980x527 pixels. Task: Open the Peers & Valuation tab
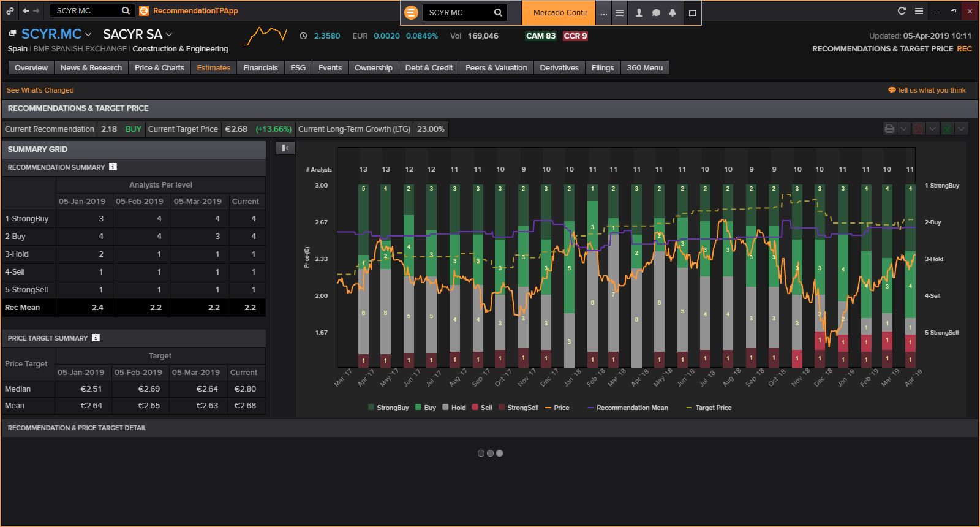(x=496, y=68)
